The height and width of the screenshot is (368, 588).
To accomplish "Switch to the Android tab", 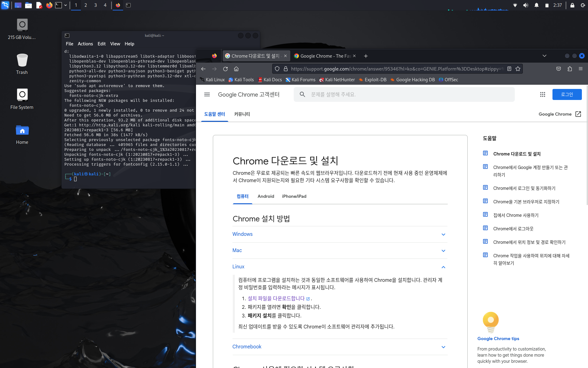I will coord(266,196).
